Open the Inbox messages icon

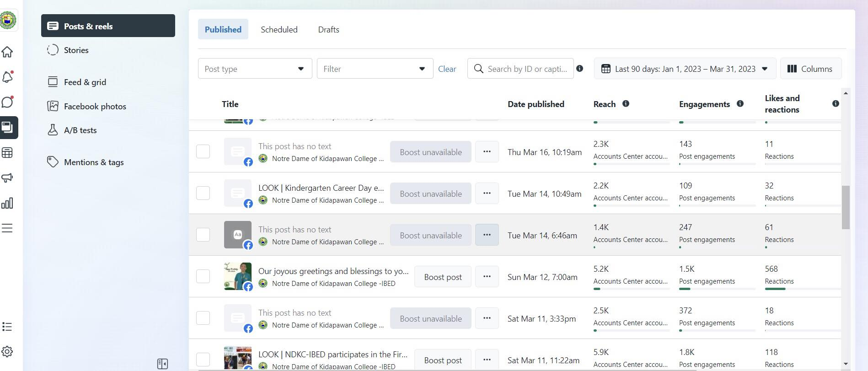7,102
